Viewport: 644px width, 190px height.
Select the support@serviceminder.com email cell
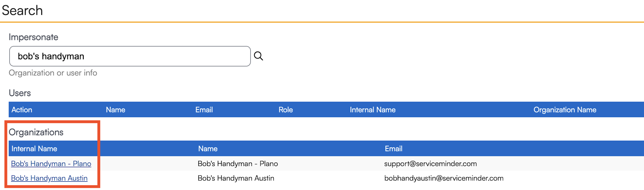[x=430, y=164]
